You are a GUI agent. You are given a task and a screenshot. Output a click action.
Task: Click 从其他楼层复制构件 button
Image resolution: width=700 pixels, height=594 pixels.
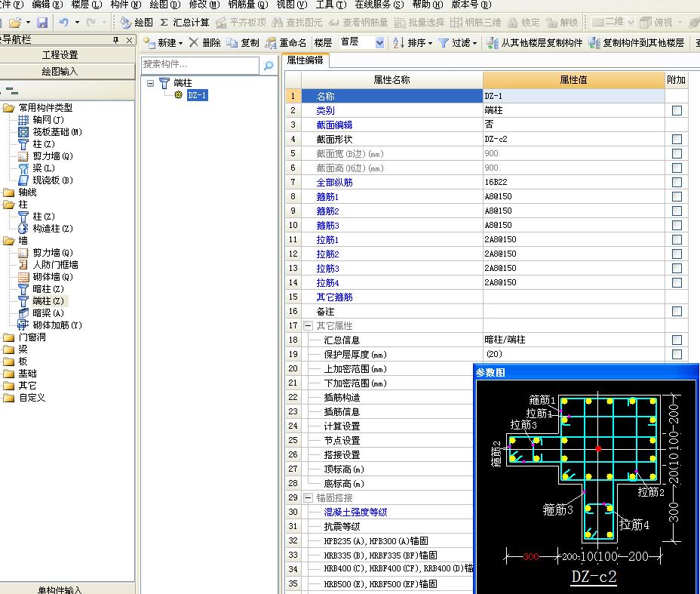534,43
